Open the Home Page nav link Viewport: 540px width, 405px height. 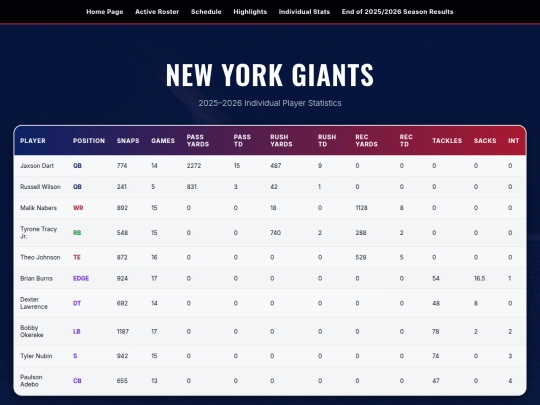point(105,12)
